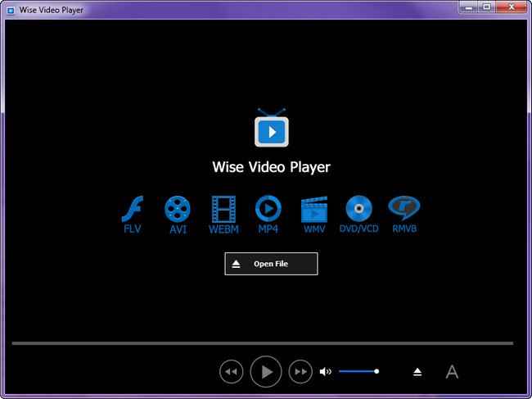
Task: Click the "Wise Video Player" center heading
Action: coord(272,167)
